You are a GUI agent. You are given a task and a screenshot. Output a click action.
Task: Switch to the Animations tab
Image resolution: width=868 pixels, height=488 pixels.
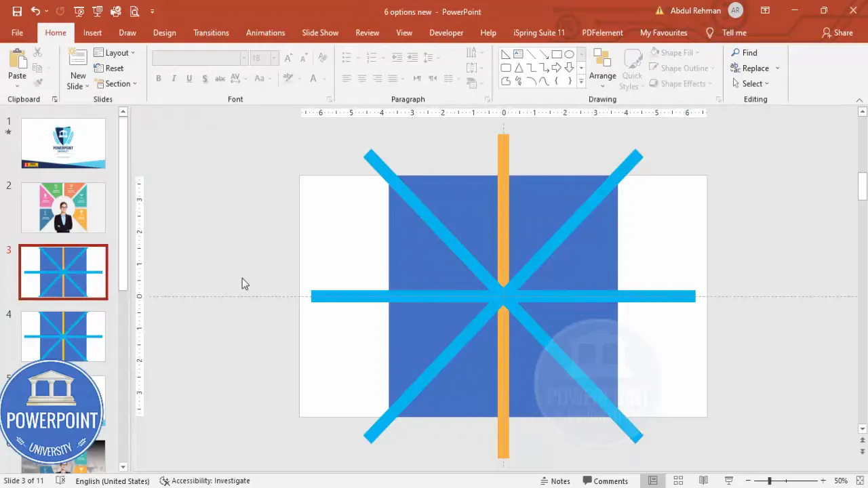(x=265, y=33)
